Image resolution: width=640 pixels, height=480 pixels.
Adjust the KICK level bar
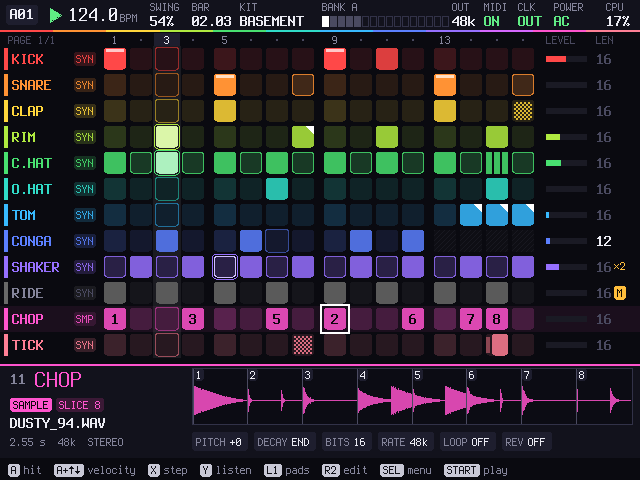click(566, 59)
